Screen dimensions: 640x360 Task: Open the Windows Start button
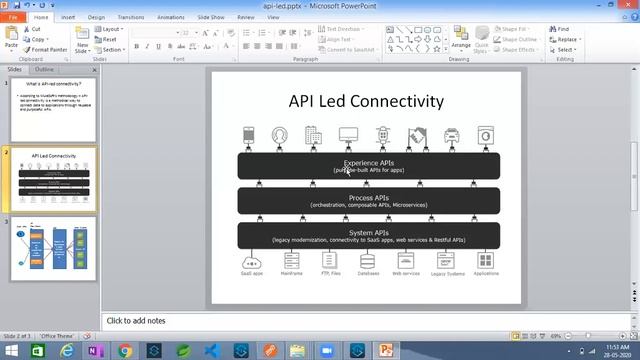point(11,351)
